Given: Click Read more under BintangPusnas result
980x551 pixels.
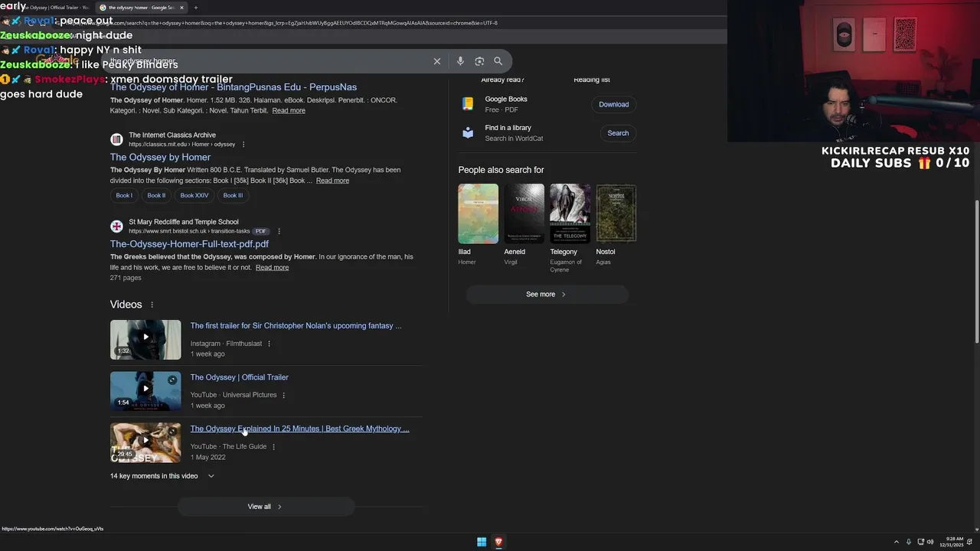Looking at the screenshot, I should (289, 111).
